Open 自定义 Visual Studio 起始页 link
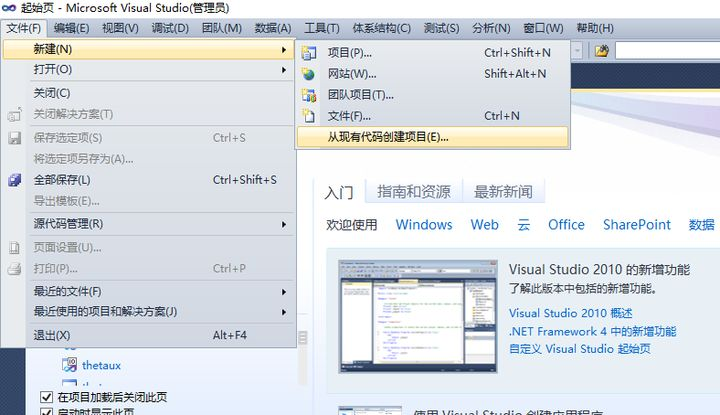The image size is (720, 415). [580, 349]
